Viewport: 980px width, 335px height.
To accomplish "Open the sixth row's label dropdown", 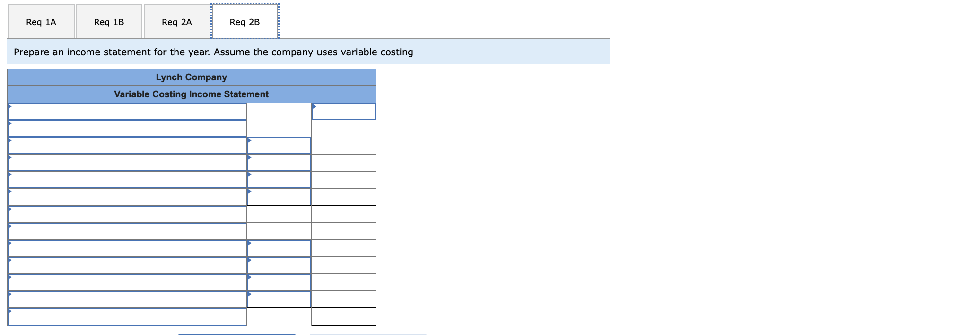I will (127, 197).
